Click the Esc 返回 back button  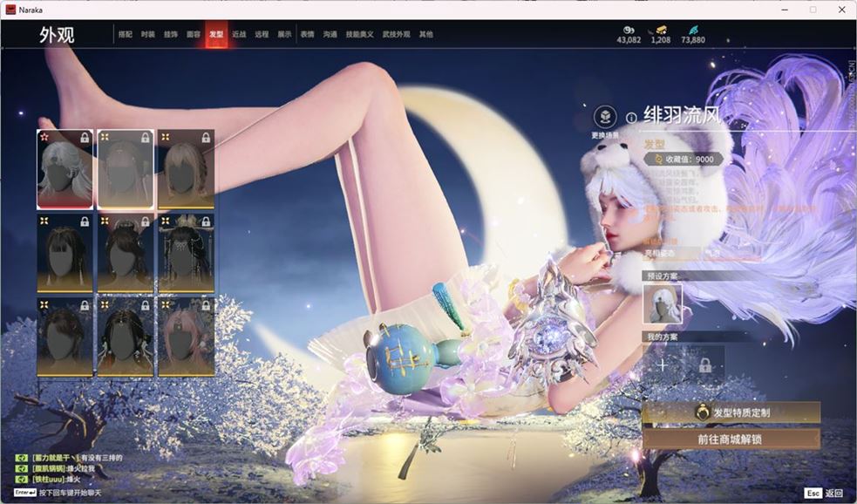point(824,493)
